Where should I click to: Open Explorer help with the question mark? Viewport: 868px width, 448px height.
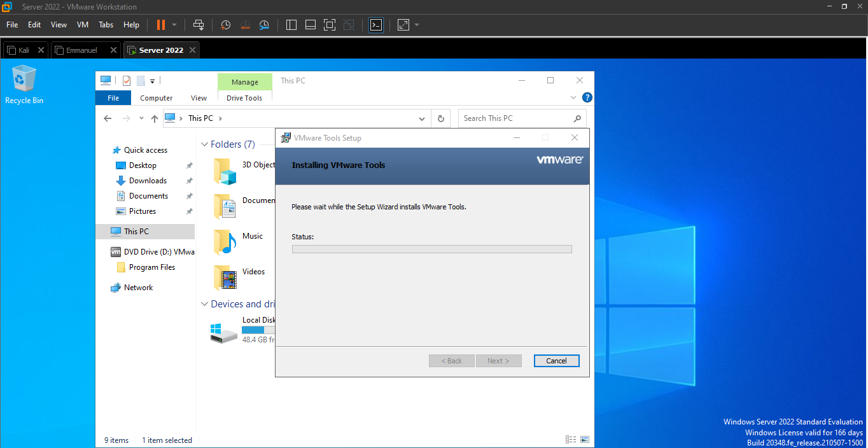click(x=587, y=97)
